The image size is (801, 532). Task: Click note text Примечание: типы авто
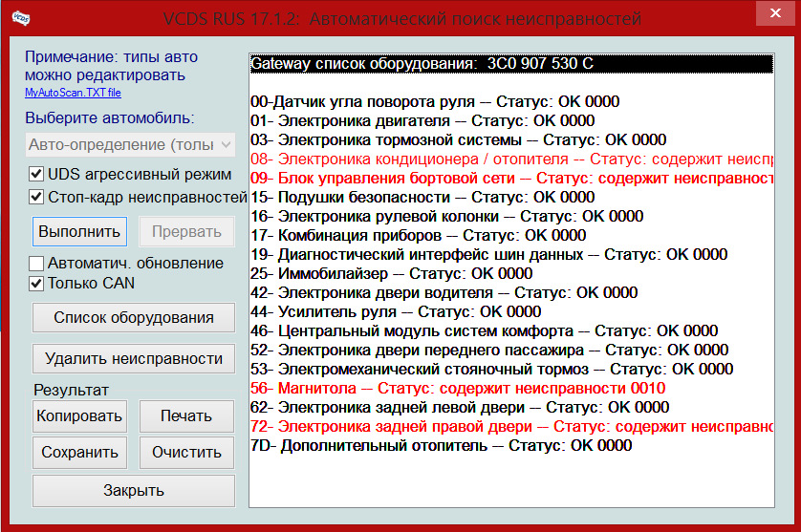coord(112,56)
